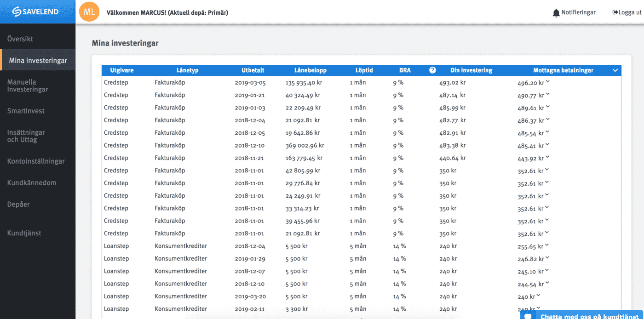The width and height of the screenshot is (644, 319).
Task: Expand payment details for 255.65 kr
Action: 548,245
